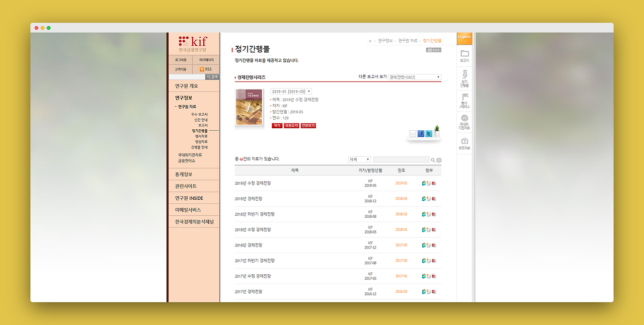644x325 pixels.
Task: Click document icon in 2017-02 row
Action: [x=429, y=261]
